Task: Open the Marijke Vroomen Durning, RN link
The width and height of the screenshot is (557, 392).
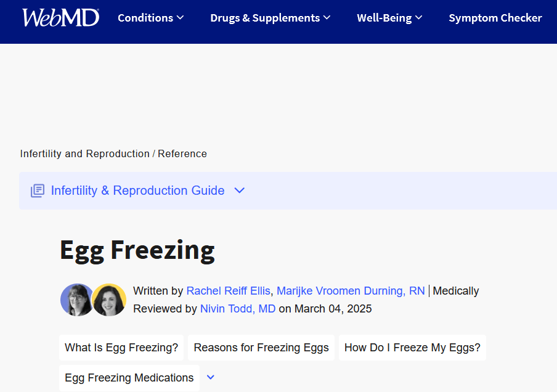Action: (x=351, y=291)
